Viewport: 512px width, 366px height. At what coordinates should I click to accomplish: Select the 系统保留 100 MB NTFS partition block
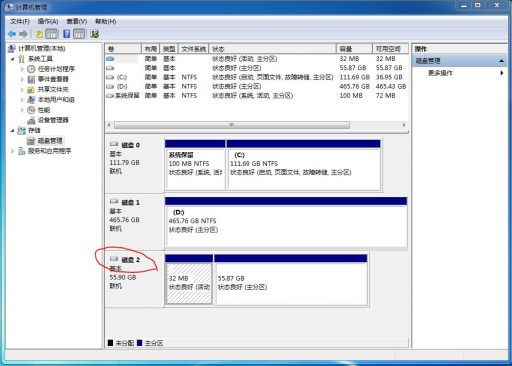[x=195, y=165]
